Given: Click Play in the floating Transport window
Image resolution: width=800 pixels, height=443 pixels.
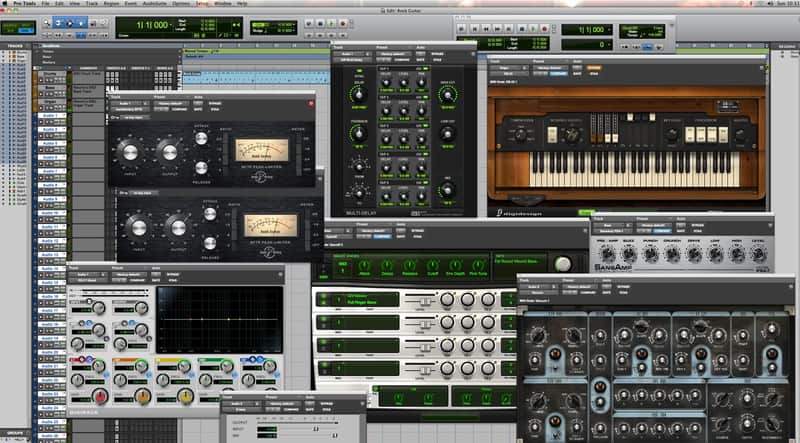Looking at the screenshot, I should (x=533, y=29).
